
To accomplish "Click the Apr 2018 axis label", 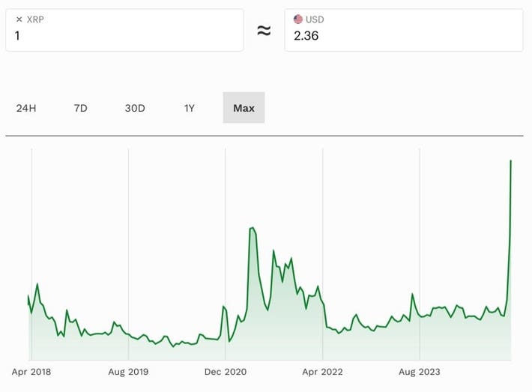I will click(31, 371).
